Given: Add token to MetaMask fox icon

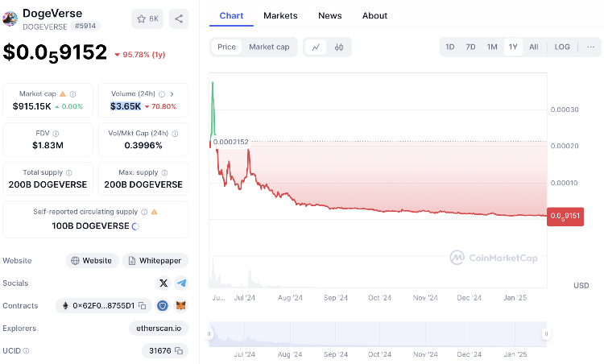Looking at the screenshot, I should 180,306.
